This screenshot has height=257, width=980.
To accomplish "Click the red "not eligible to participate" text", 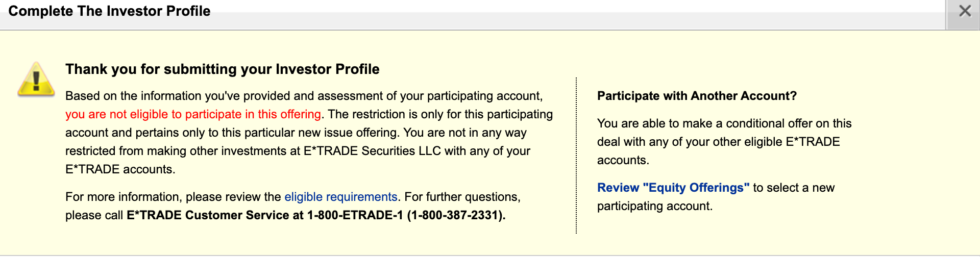I will [x=193, y=114].
